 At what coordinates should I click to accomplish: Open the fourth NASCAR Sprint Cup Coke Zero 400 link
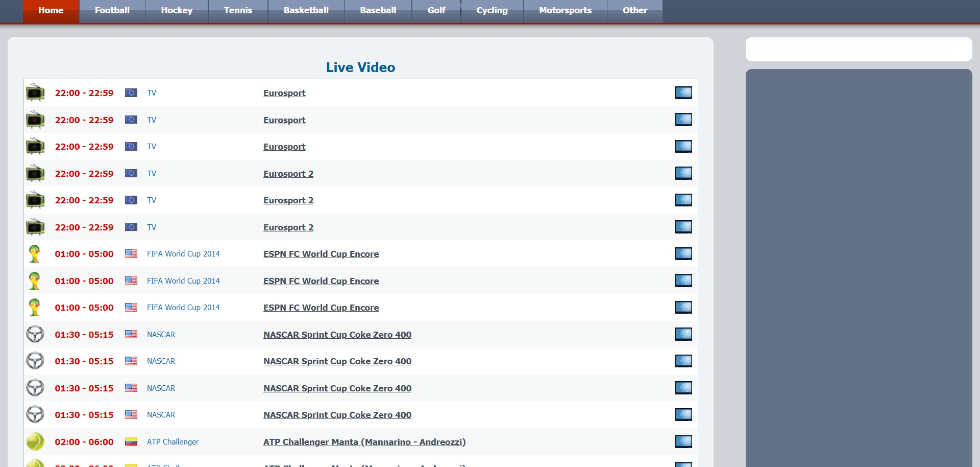(x=337, y=415)
